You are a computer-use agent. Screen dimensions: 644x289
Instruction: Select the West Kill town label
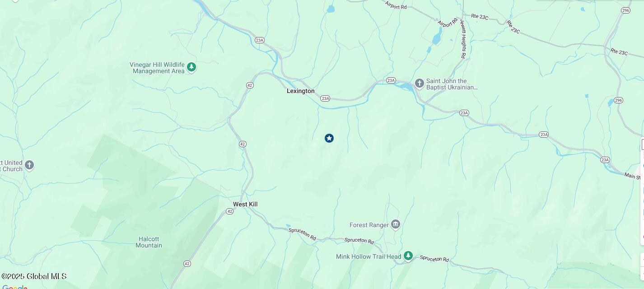[245, 204]
